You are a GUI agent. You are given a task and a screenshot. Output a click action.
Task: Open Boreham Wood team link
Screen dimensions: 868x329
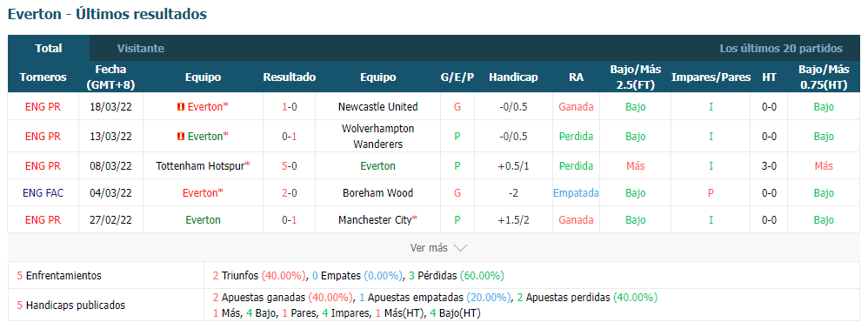(x=378, y=192)
